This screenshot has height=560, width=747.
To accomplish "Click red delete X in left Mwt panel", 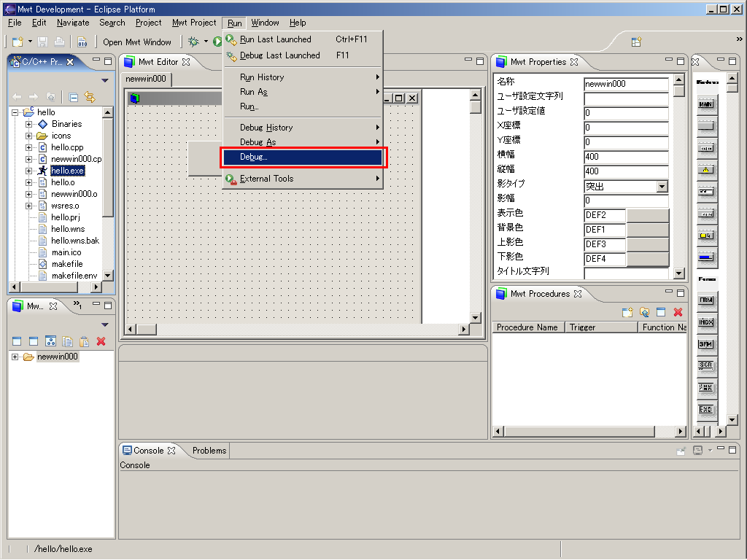I will pyautogui.click(x=101, y=341).
